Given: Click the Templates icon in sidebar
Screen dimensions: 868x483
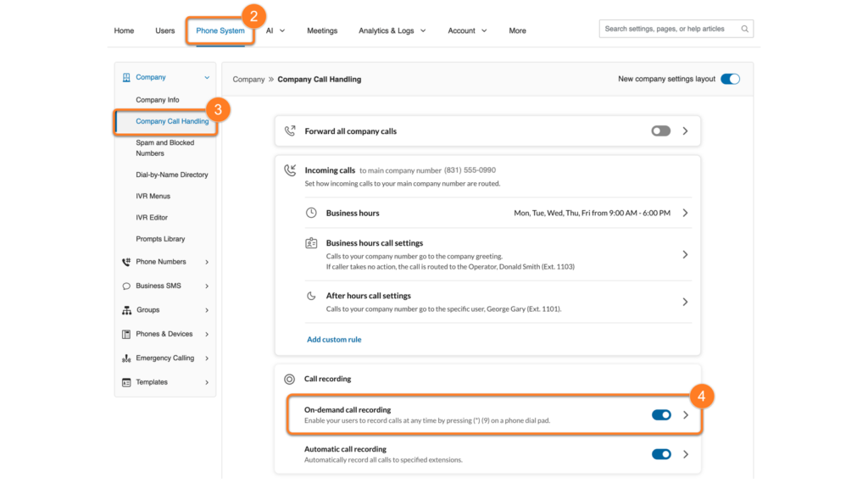Looking at the screenshot, I should pyautogui.click(x=126, y=382).
